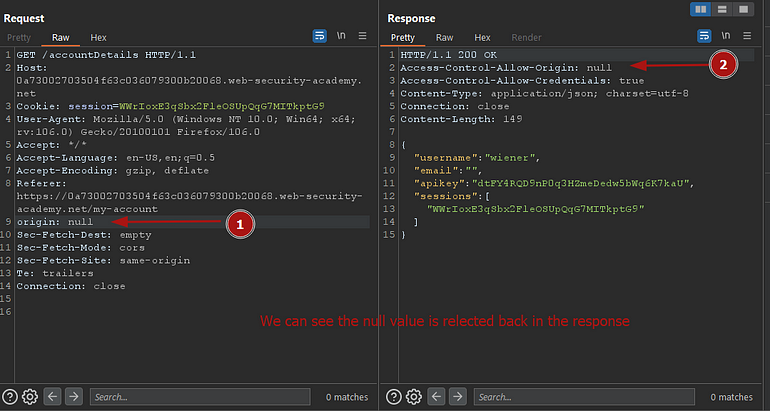Click the "sessions" JSON key line
This screenshot has width=770, height=411.
[452, 196]
